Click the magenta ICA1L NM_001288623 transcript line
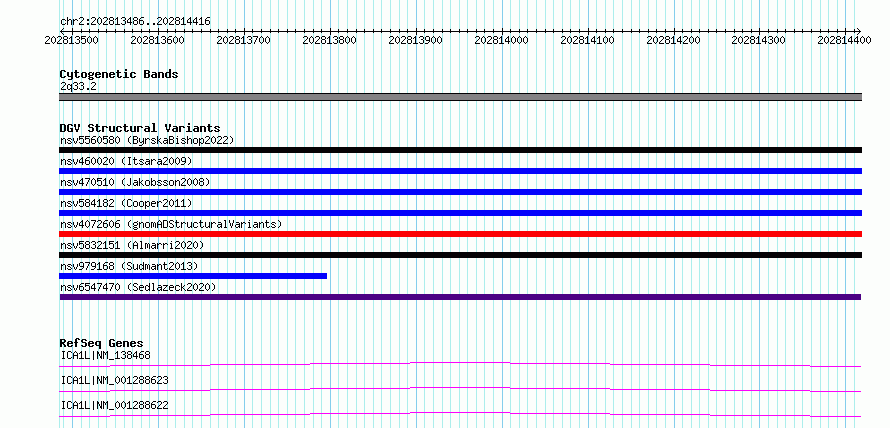The width and height of the screenshot is (890, 428). [460, 389]
